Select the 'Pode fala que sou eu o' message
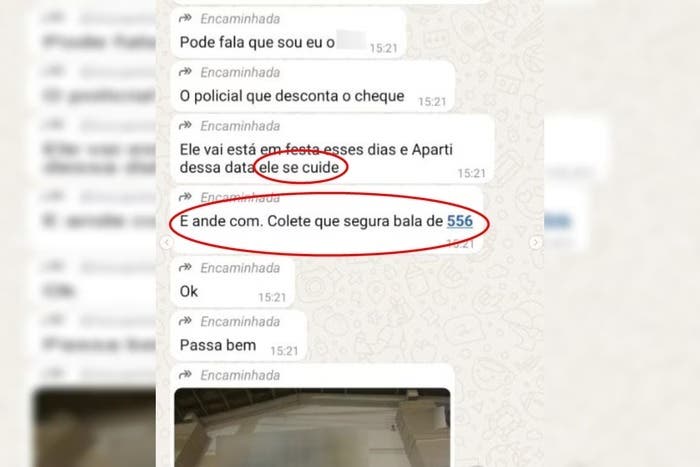 (x=288, y=33)
